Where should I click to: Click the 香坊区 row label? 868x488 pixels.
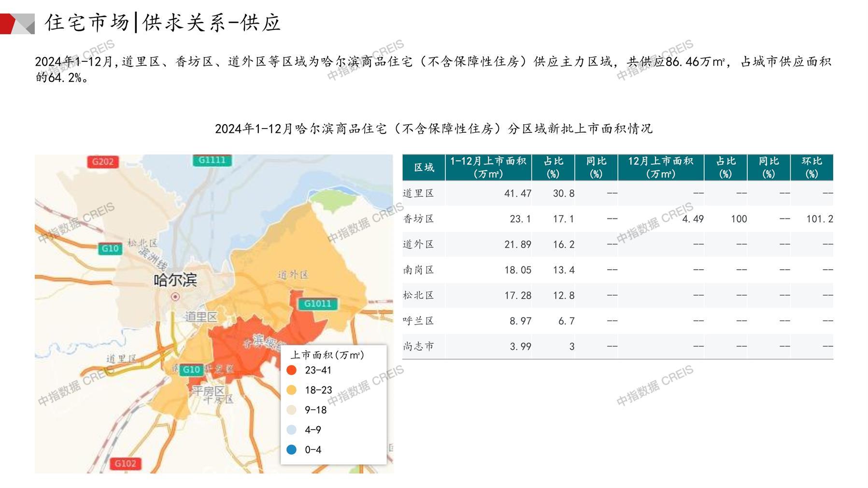418,219
